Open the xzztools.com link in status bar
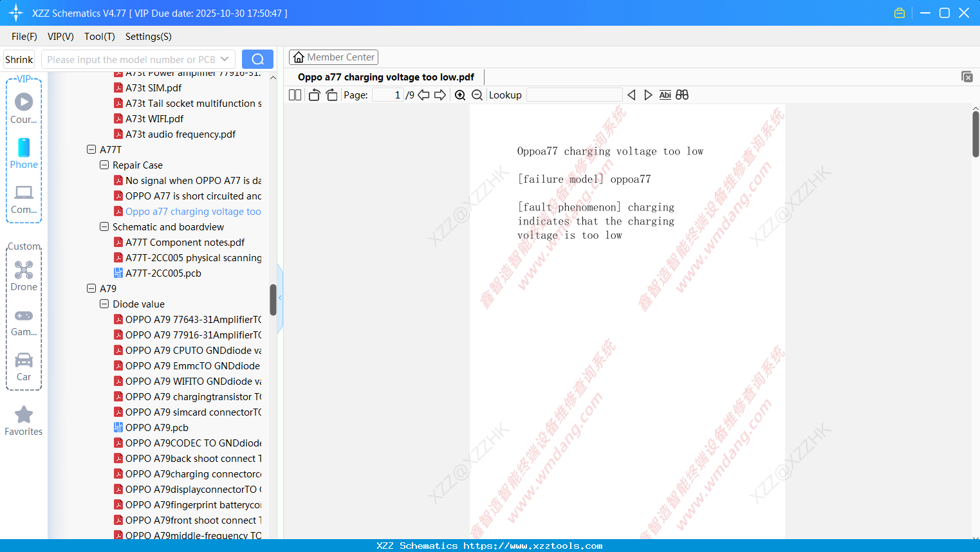 click(x=533, y=546)
